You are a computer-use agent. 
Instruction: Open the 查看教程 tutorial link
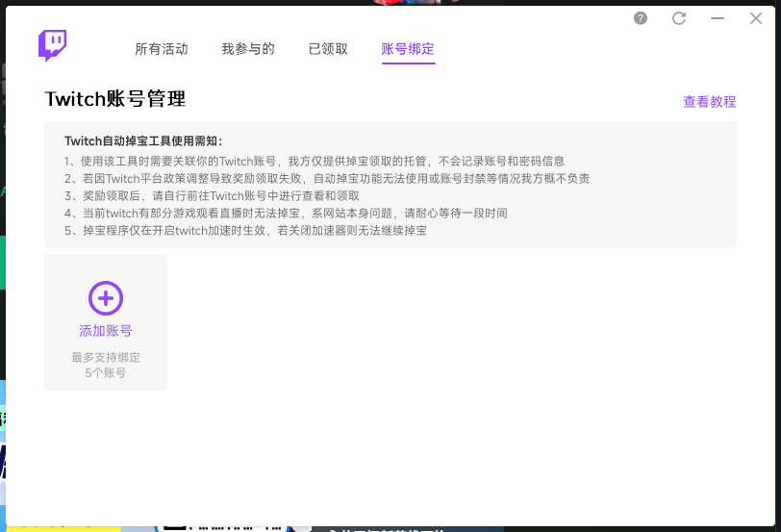coord(710,102)
